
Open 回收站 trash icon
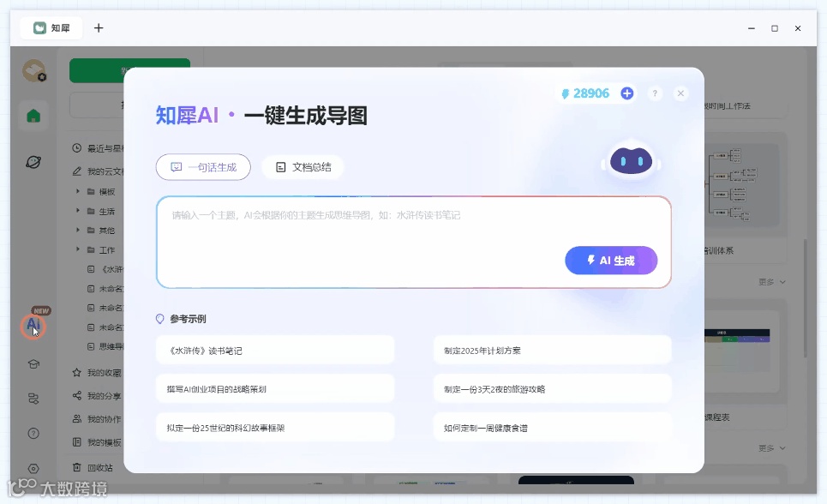coord(77,467)
